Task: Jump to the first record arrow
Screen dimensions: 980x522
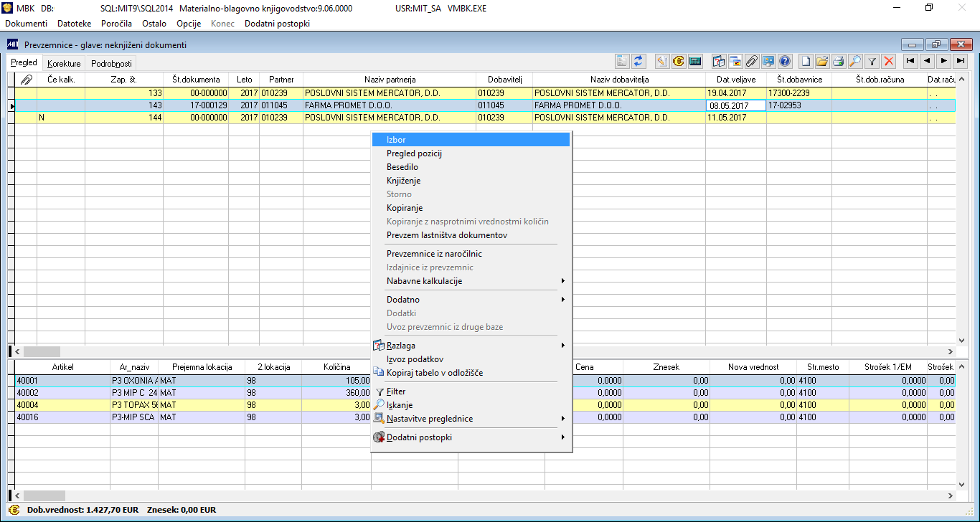Action: pos(910,62)
